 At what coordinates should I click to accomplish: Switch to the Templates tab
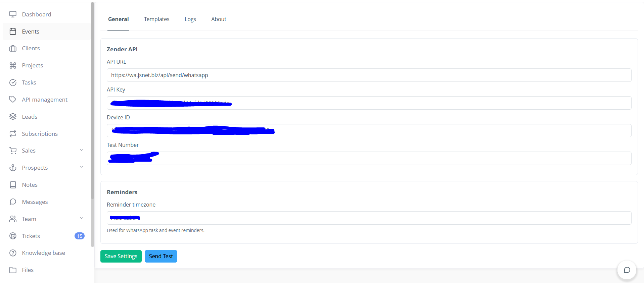[156, 19]
